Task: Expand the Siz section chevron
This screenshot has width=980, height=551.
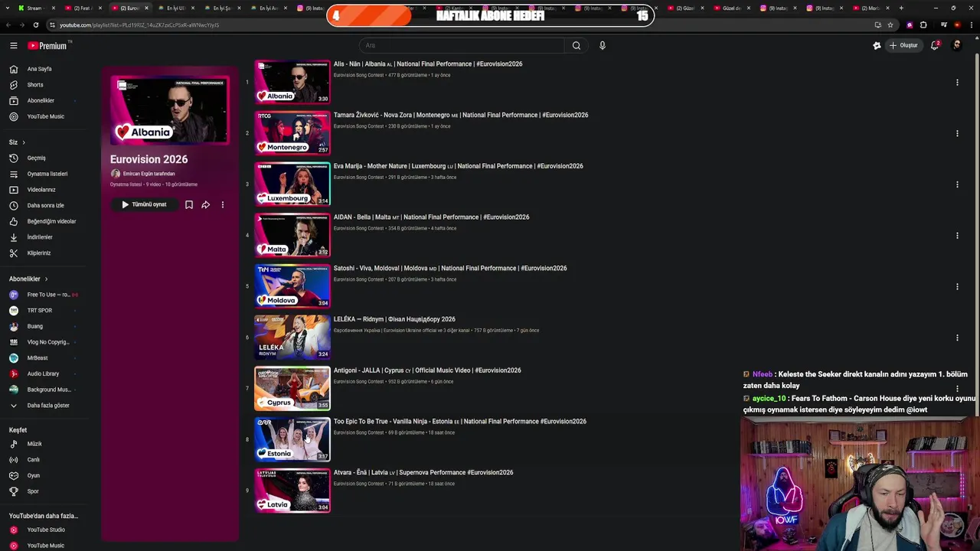Action: pyautogui.click(x=24, y=142)
